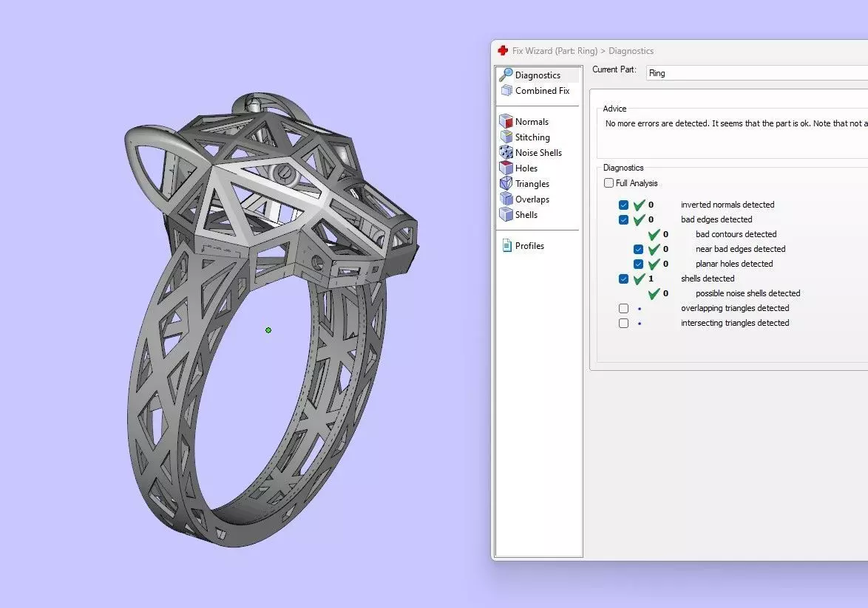Select the Holes cube icon
868x608 pixels.
(x=506, y=168)
